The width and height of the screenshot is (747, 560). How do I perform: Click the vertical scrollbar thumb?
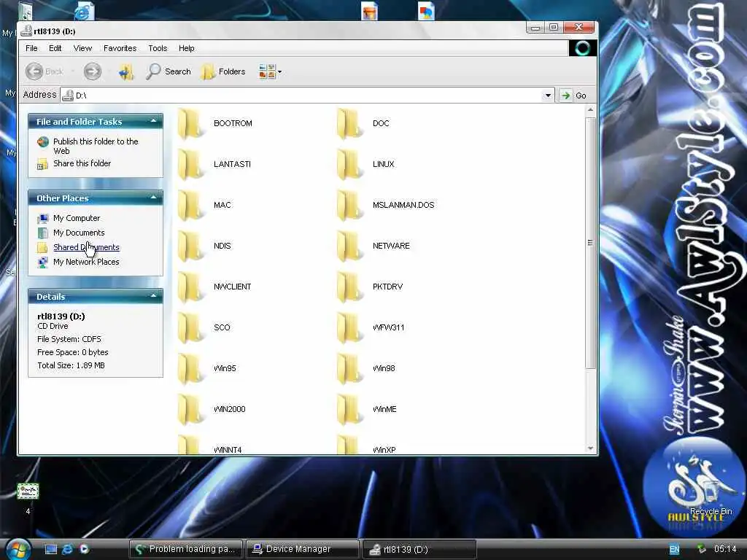(590, 243)
